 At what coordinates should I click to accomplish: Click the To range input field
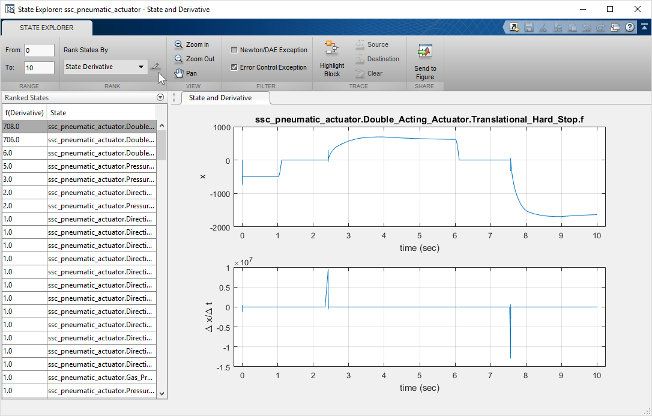(x=40, y=68)
